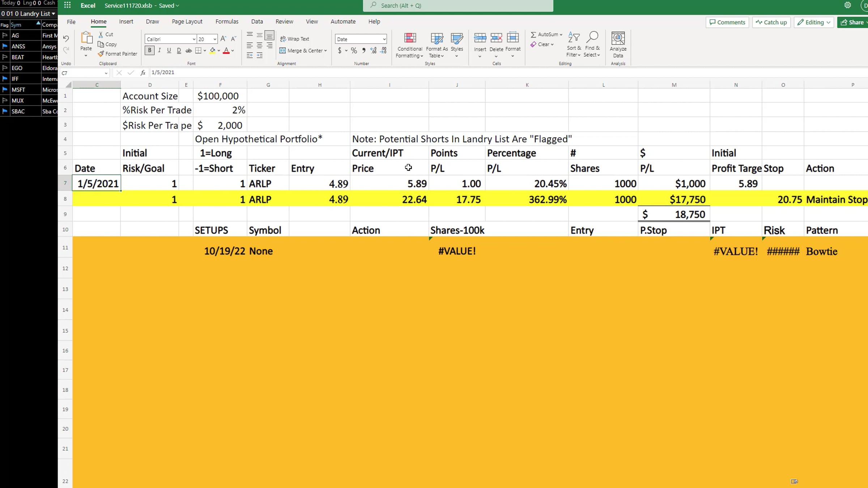This screenshot has height=488, width=868.
Task: Click the Review tab
Action: coord(284,22)
